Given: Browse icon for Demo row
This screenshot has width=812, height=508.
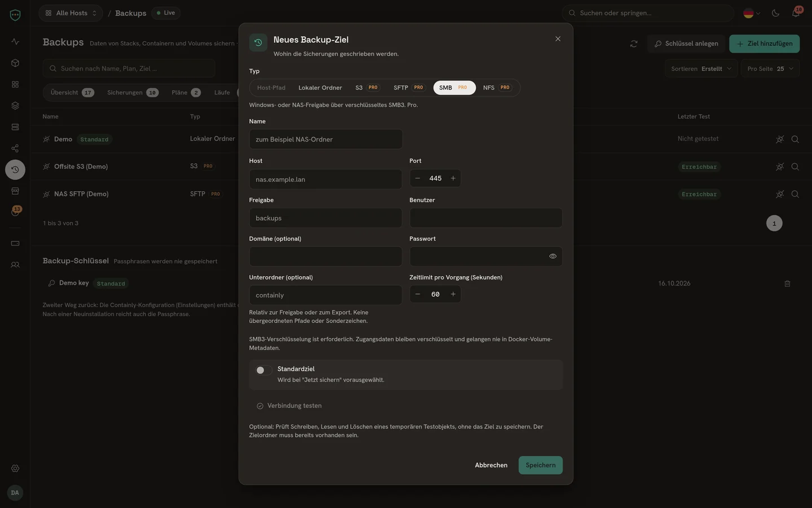Looking at the screenshot, I should pos(795,139).
